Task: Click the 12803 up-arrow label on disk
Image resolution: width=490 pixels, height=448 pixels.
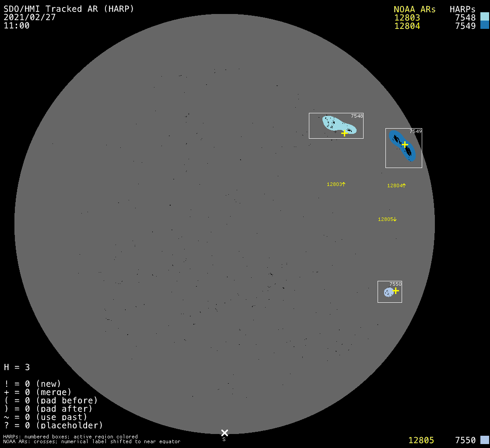Action: click(x=336, y=184)
